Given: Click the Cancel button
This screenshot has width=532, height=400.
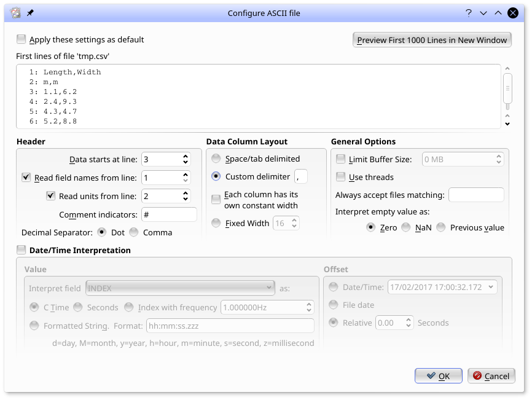Looking at the screenshot, I should pos(491,376).
